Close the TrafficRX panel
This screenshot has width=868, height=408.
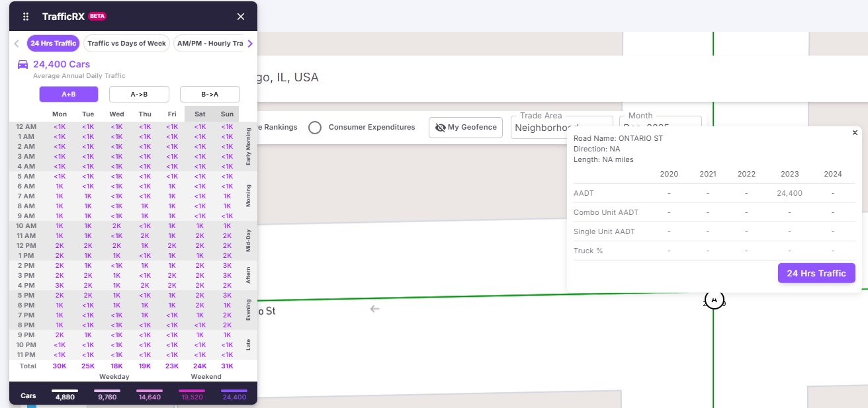241,17
